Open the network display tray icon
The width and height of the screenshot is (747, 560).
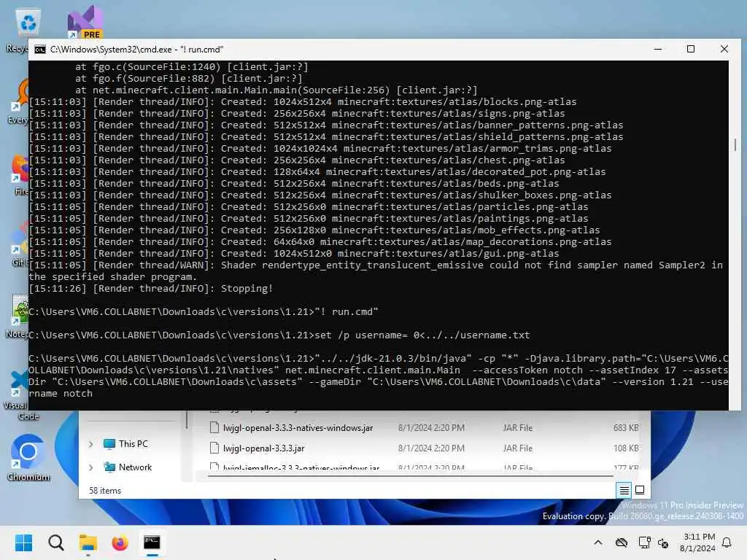point(644,542)
